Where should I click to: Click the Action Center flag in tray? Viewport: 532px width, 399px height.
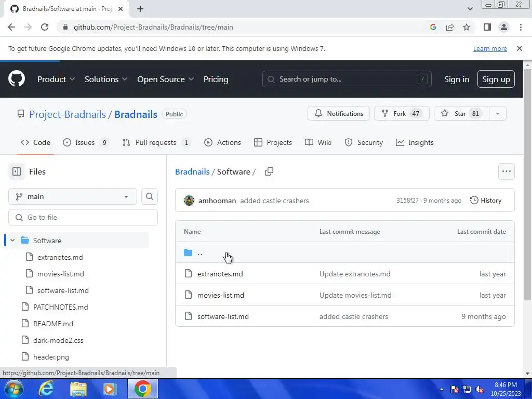click(x=455, y=389)
